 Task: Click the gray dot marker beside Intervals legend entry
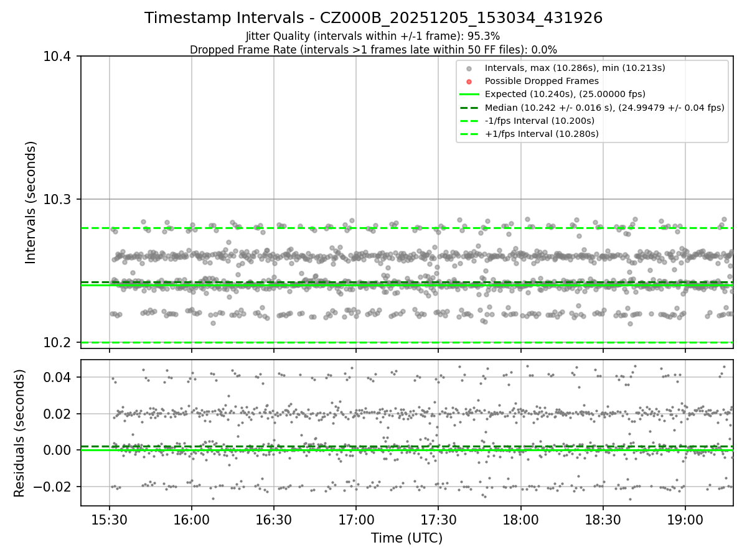click(469, 68)
